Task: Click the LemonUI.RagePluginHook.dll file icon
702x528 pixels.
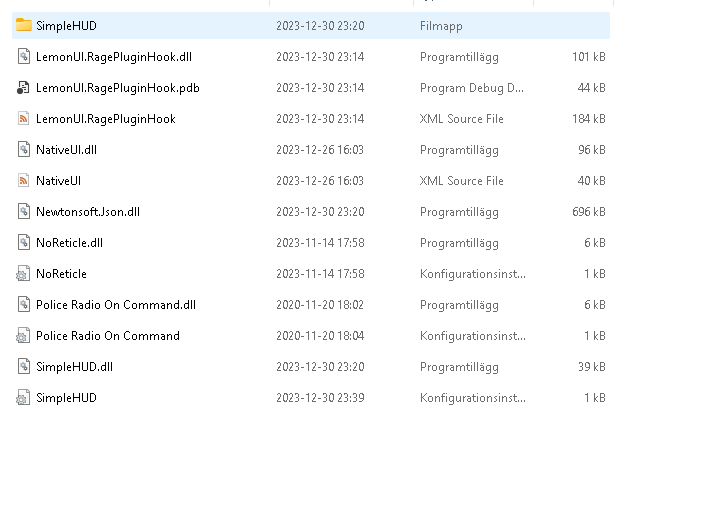Action: click(24, 57)
